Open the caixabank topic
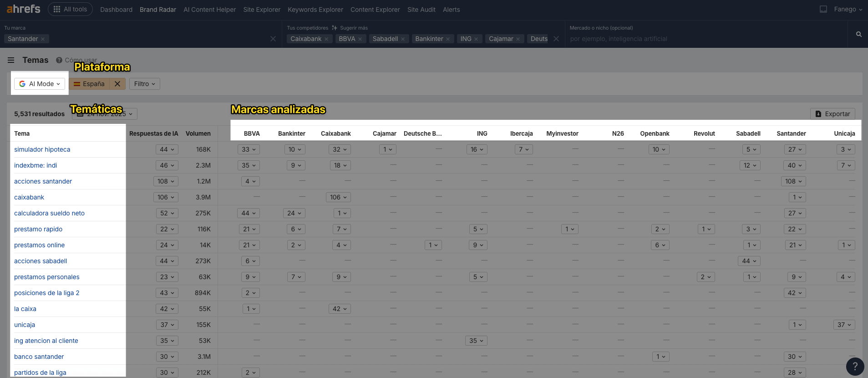The height and width of the screenshot is (378, 868). (29, 197)
